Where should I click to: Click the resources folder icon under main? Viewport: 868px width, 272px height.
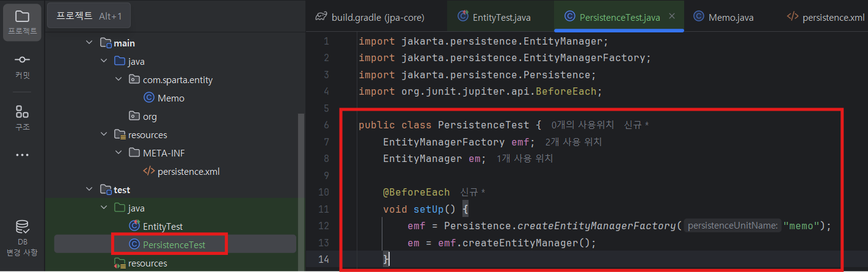click(x=120, y=134)
